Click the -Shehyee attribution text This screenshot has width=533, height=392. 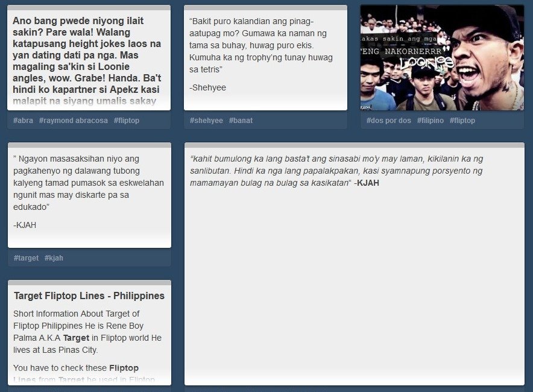click(x=207, y=87)
